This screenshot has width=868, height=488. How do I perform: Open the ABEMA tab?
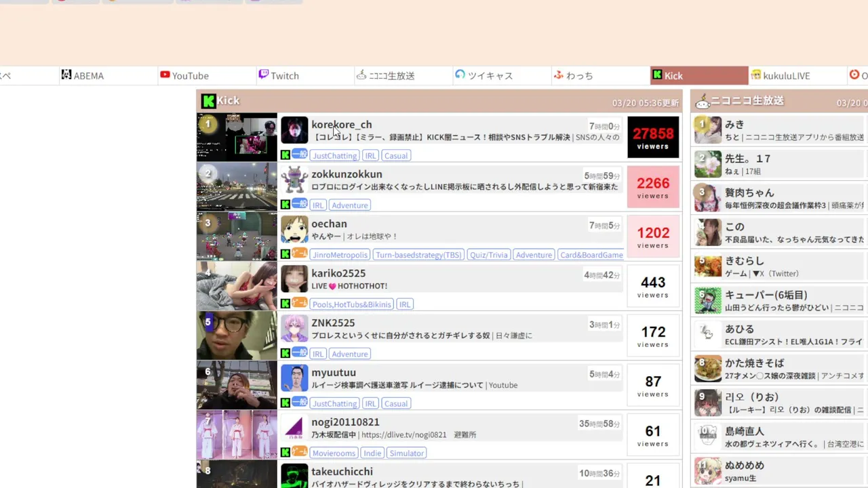tap(108, 76)
